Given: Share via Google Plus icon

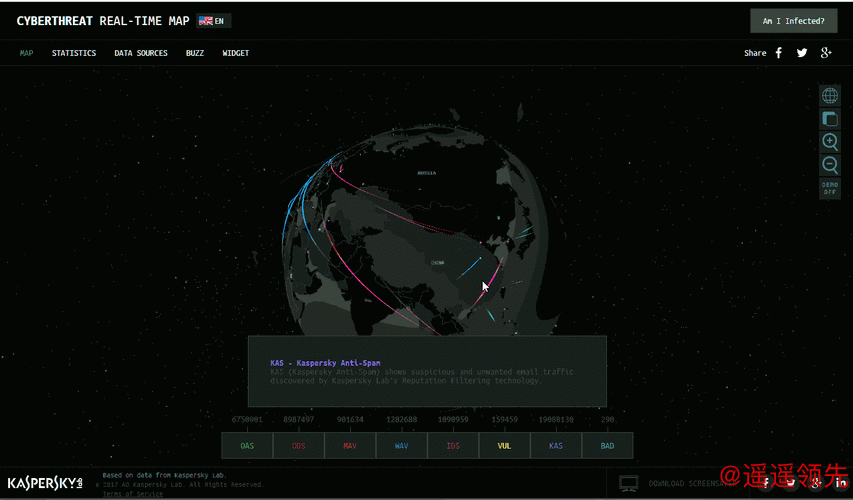Looking at the screenshot, I should (826, 53).
